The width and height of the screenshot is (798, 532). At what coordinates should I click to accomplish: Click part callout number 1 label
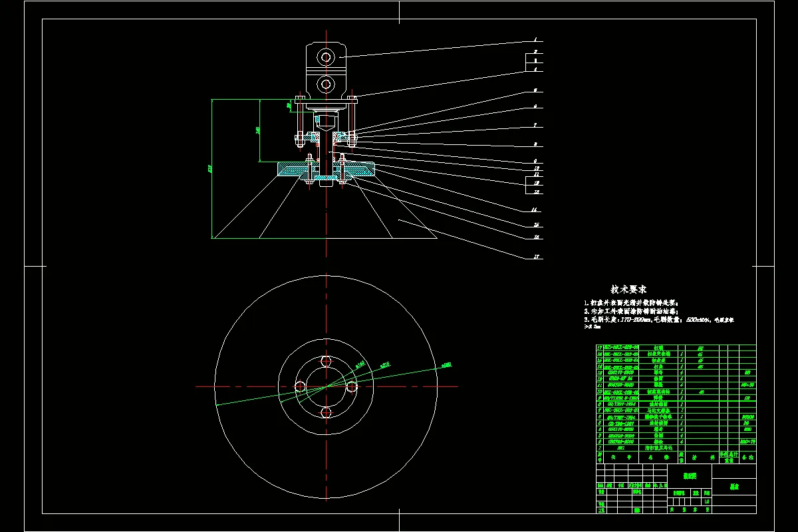coord(535,40)
